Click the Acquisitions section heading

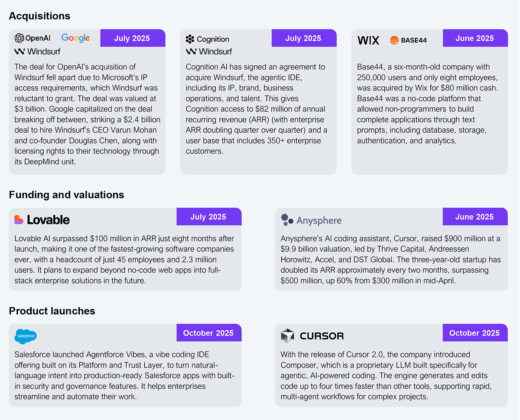39,16
